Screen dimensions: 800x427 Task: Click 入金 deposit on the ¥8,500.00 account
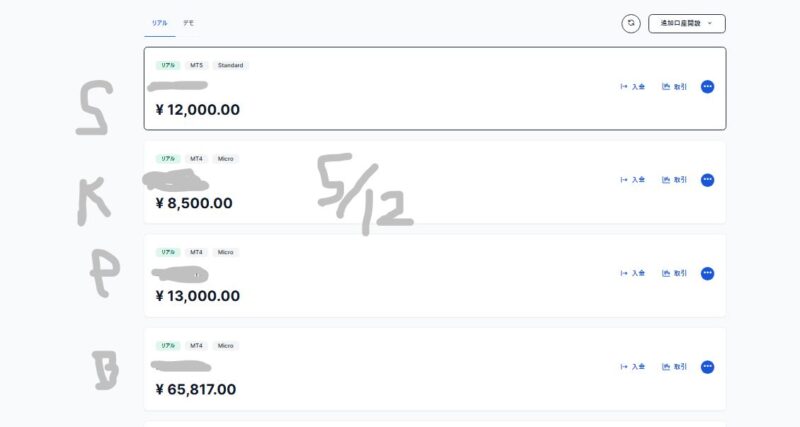coord(633,180)
